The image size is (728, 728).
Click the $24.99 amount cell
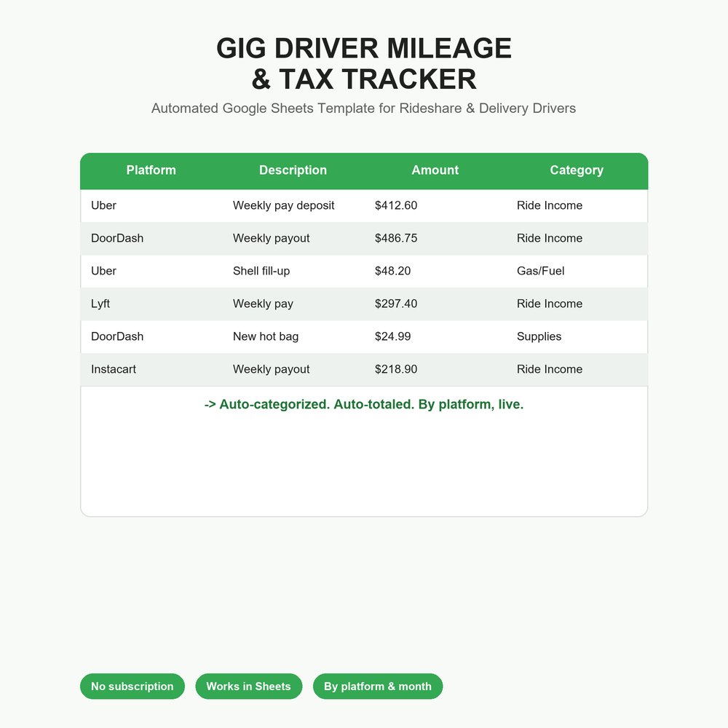click(393, 336)
